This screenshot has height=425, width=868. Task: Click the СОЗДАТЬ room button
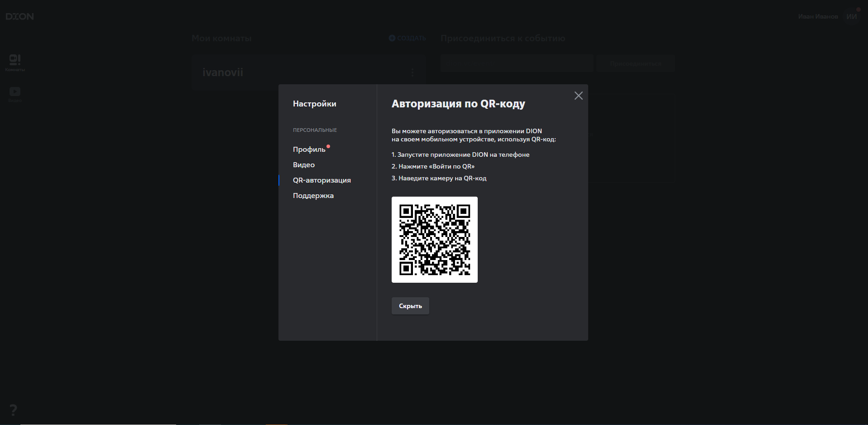click(408, 38)
